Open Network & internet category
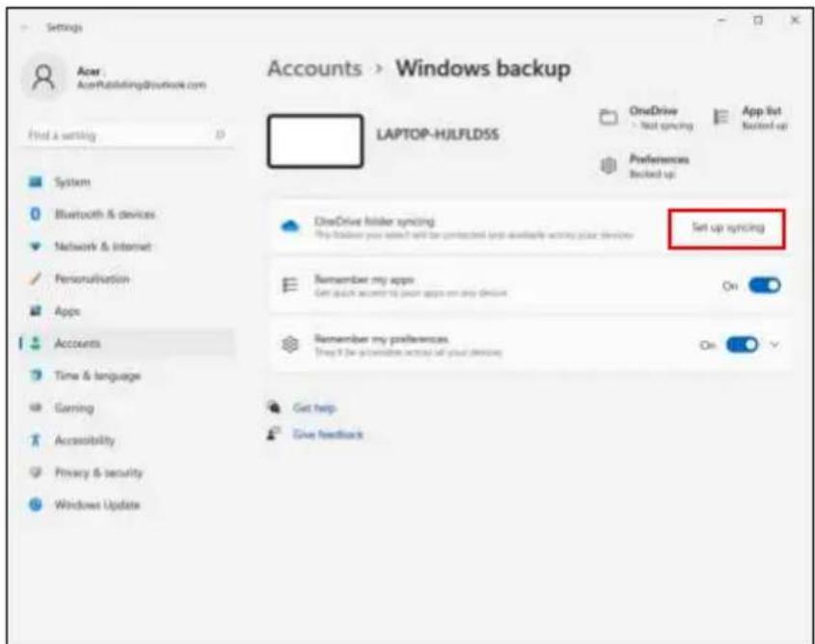The image size is (815, 644). click(128, 246)
